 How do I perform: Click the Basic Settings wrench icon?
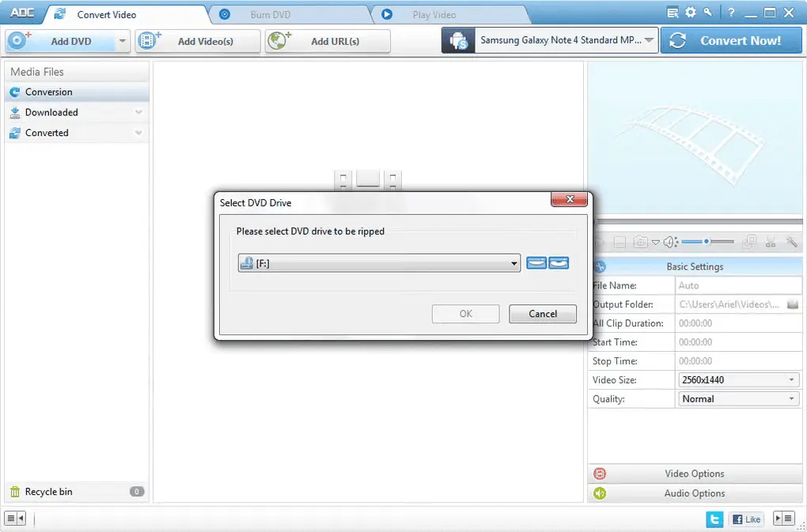pos(600,266)
